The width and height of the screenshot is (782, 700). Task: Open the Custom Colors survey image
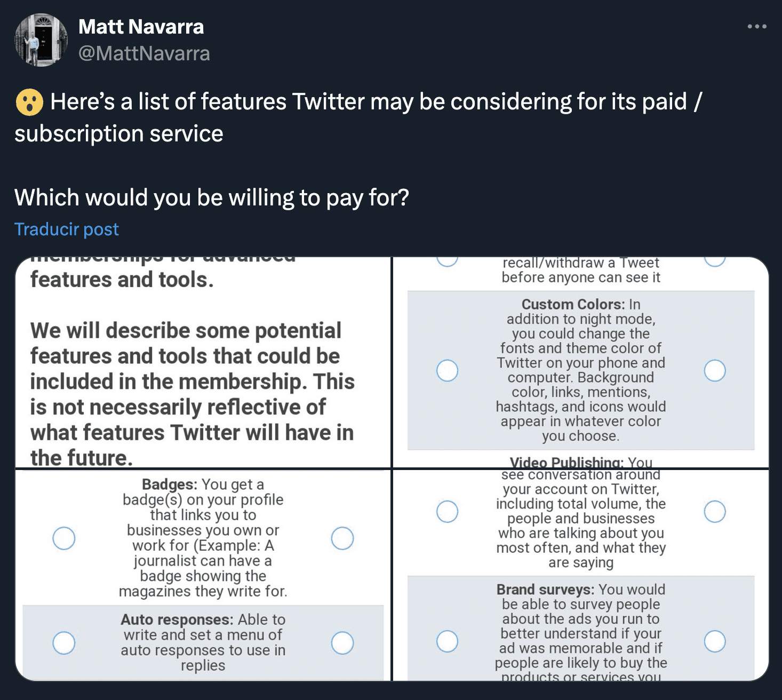(581, 362)
